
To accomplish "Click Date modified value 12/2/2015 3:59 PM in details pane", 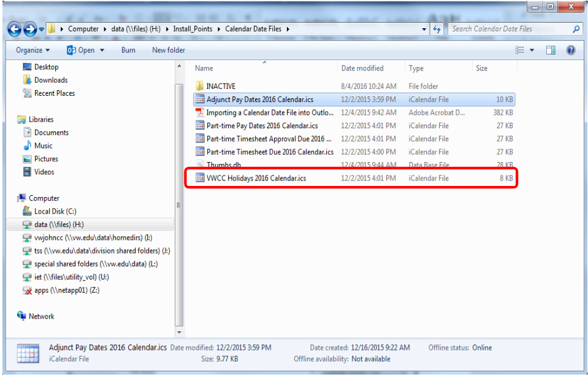I will (x=244, y=347).
